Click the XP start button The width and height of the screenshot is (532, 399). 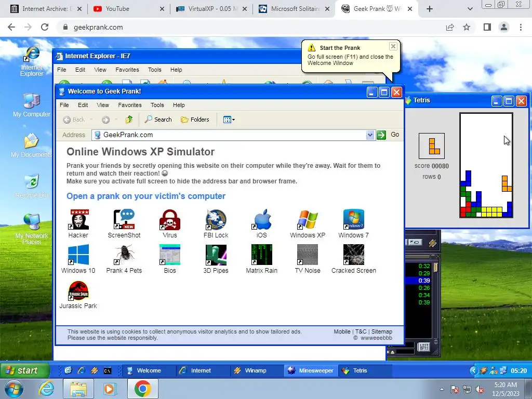[x=25, y=370]
